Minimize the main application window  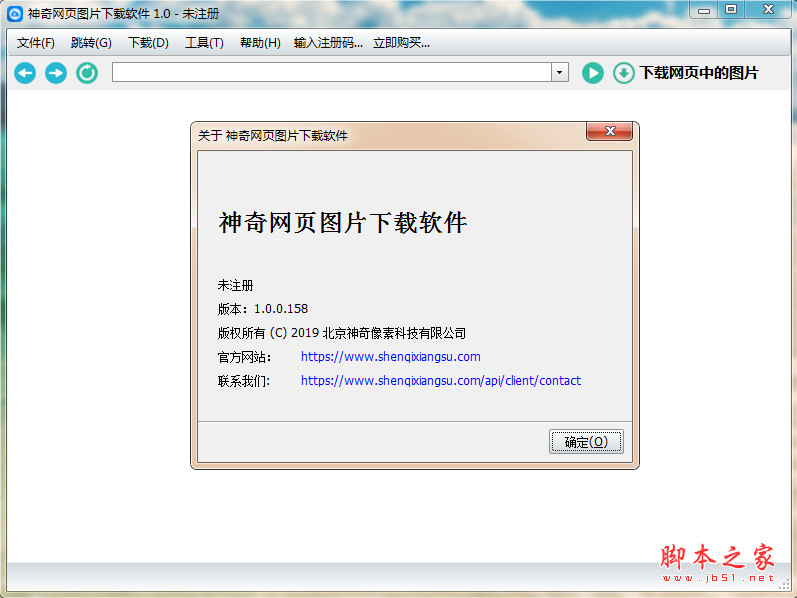point(704,10)
